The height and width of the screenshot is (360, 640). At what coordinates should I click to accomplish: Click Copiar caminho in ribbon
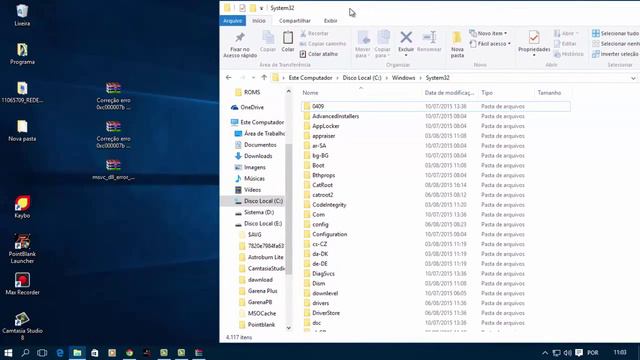pyautogui.click(x=323, y=44)
